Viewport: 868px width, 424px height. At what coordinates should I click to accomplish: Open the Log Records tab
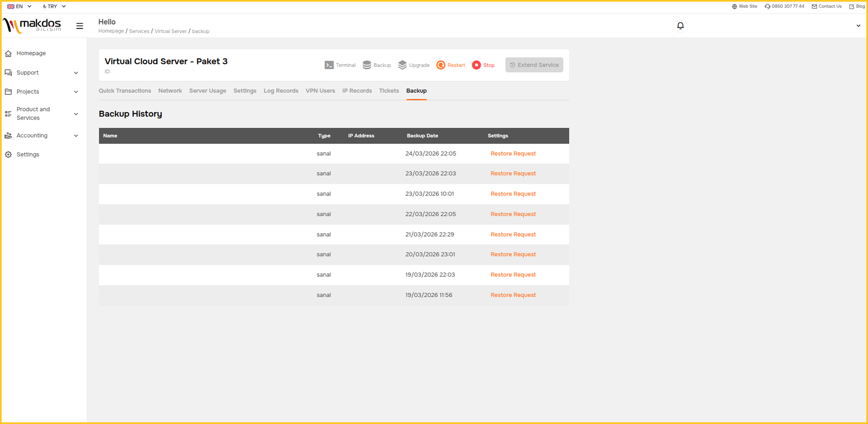pyautogui.click(x=281, y=91)
